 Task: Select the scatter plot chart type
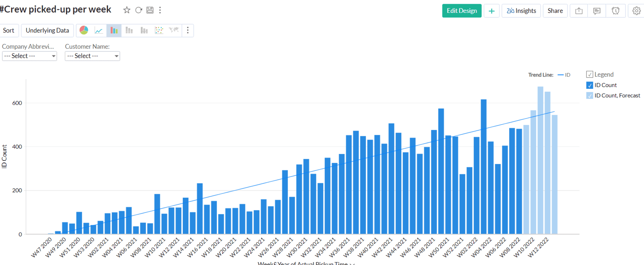point(159,30)
